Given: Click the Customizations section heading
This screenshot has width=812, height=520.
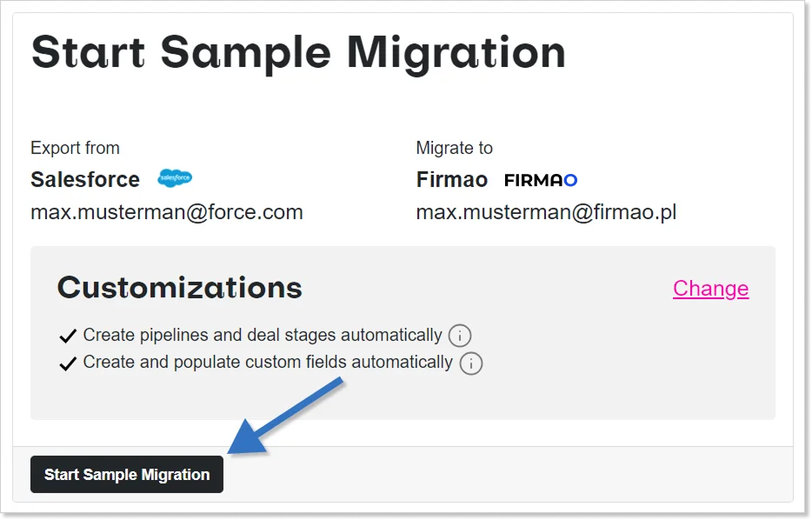Looking at the screenshot, I should (x=180, y=288).
